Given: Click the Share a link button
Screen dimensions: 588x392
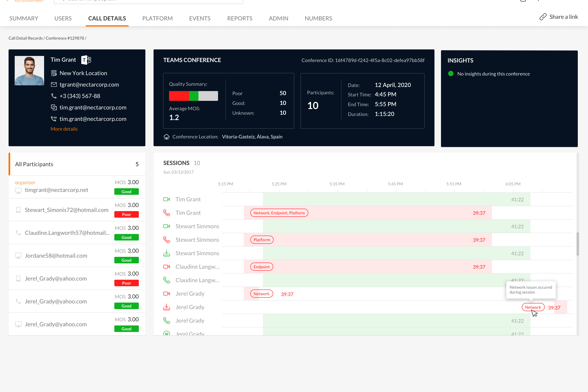Looking at the screenshot, I should pyautogui.click(x=559, y=17).
